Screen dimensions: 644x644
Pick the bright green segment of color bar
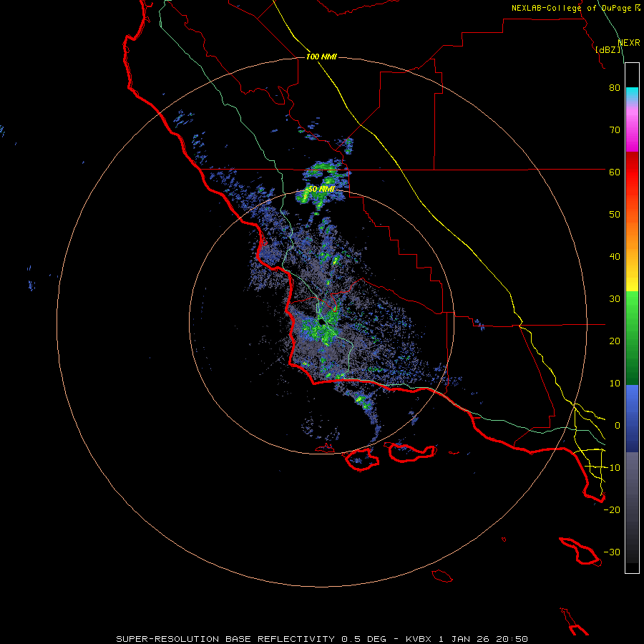[x=632, y=306]
